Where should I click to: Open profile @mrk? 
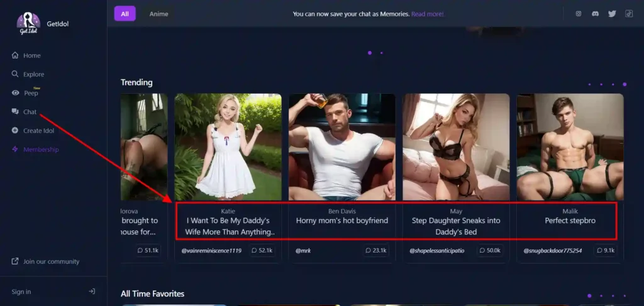point(303,251)
